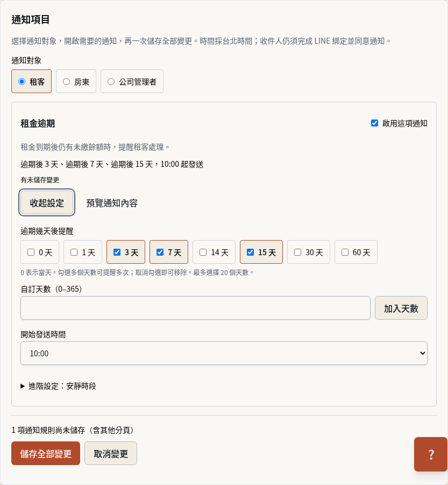
Task: Click 取消變更 to discard changes
Action: point(111,453)
